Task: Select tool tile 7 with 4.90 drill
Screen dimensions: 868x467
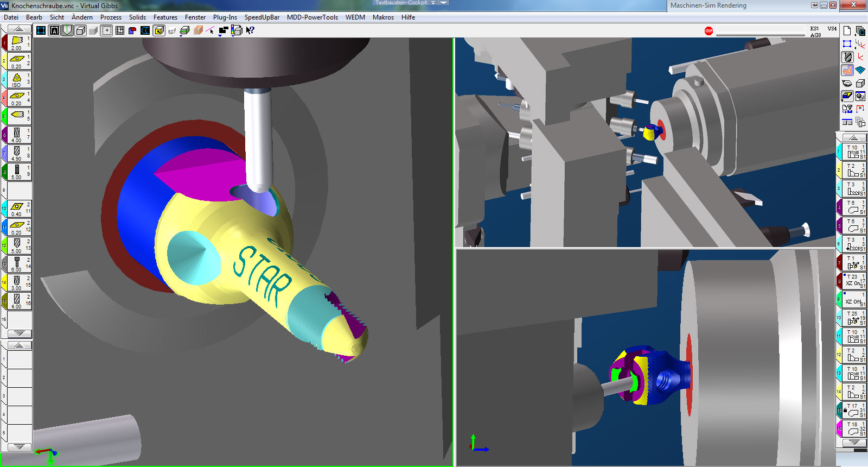Action: [x=20, y=153]
